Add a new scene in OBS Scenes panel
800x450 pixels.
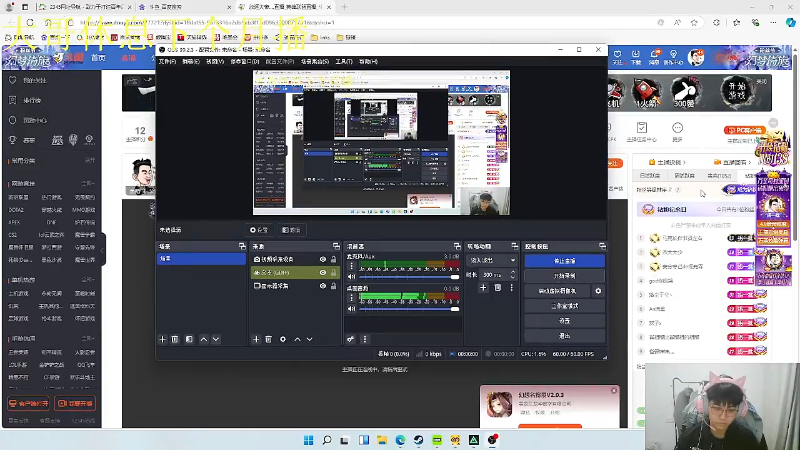[x=162, y=339]
